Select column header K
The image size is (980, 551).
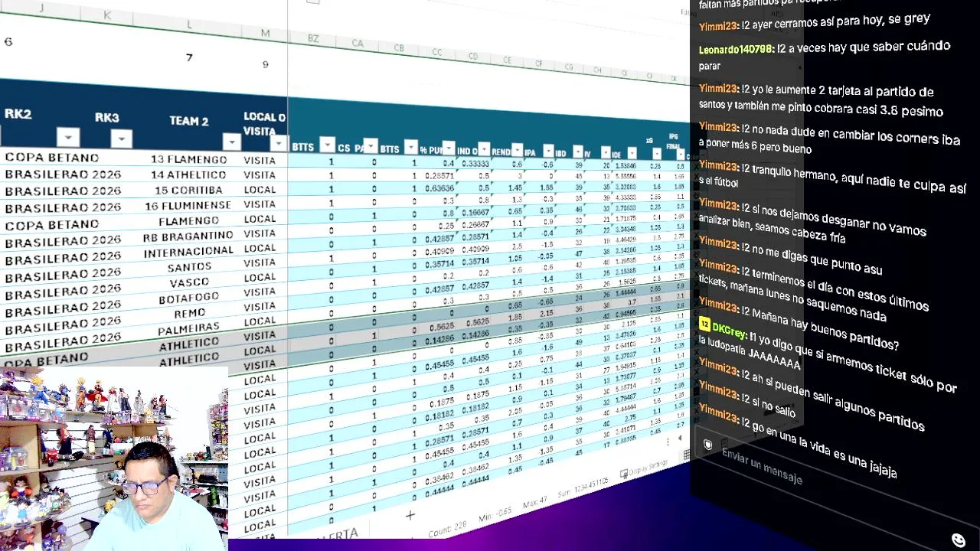tap(107, 15)
